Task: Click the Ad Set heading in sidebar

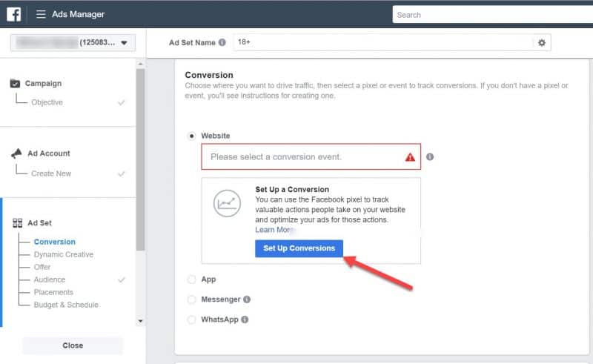Action: (x=40, y=223)
